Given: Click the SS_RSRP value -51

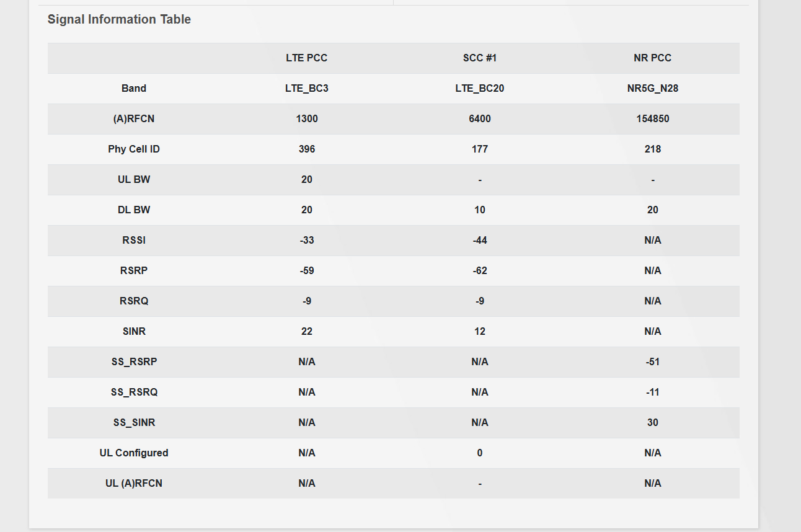Looking at the screenshot, I should tap(652, 361).
